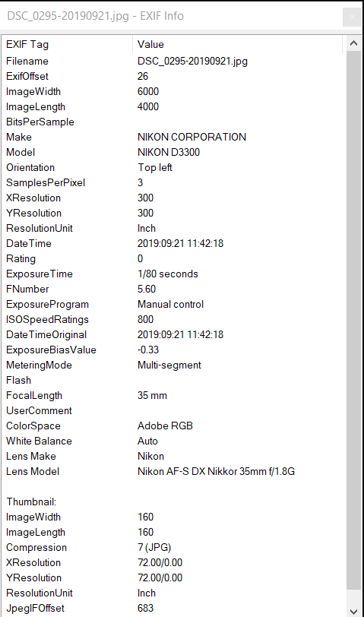
Task: Select the Lens Make Nikon value
Action: [150, 456]
